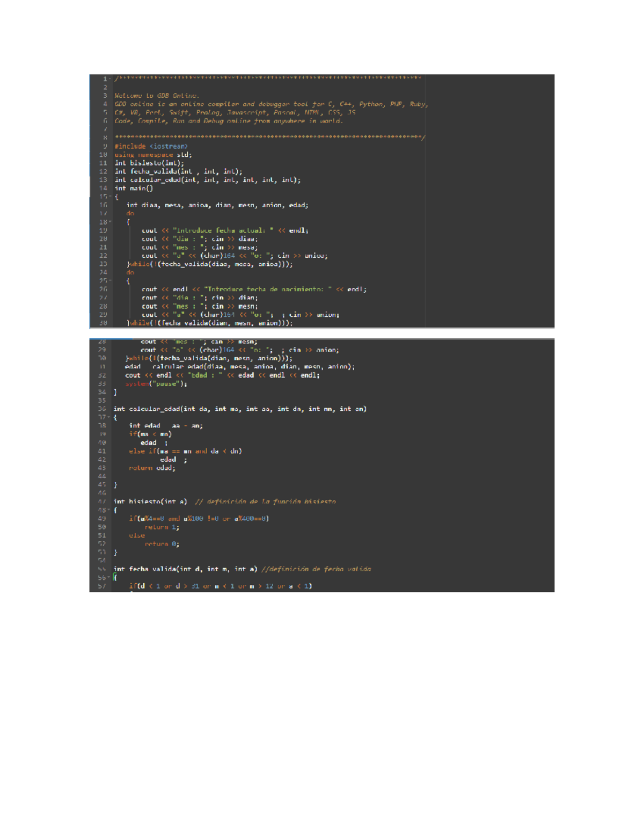
Task: Fold the calcular_edad body at line 37
Action: (109, 417)
